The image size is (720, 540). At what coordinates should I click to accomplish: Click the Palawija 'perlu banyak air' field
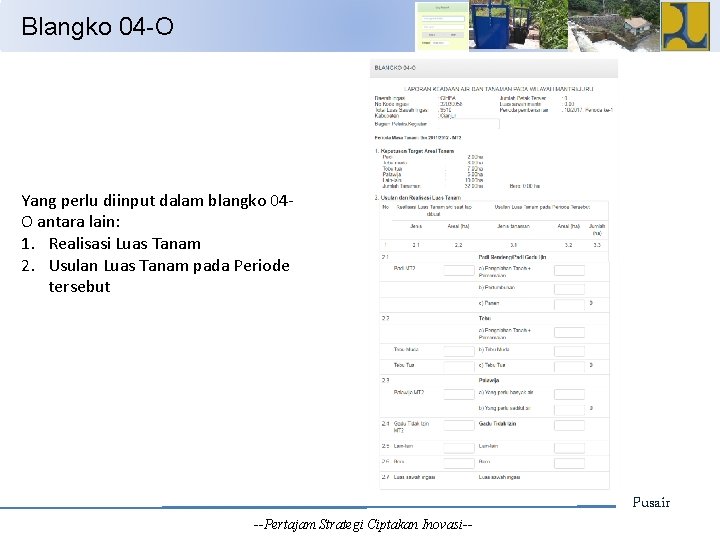(x=569, y=394)
